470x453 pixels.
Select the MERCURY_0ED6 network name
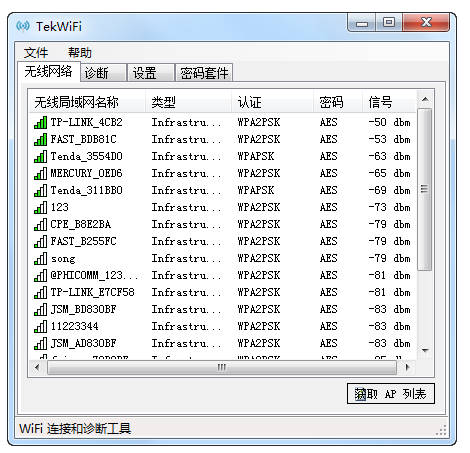86,173
